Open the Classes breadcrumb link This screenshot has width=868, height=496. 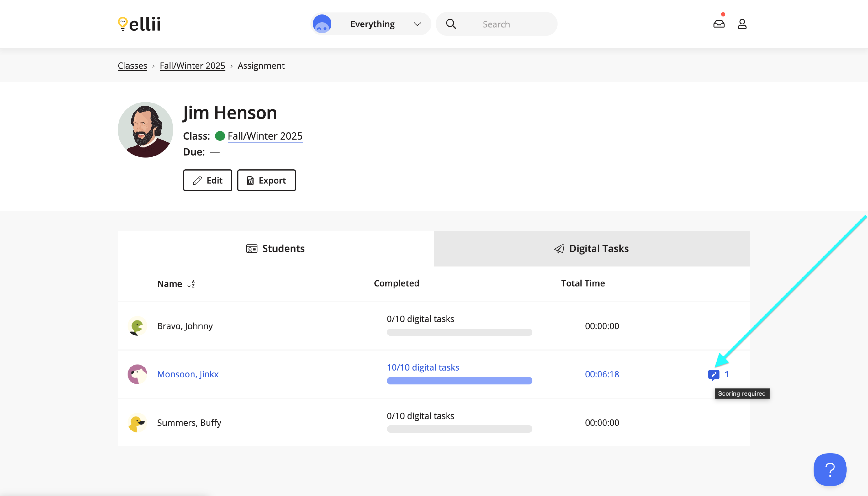[132, 65]
